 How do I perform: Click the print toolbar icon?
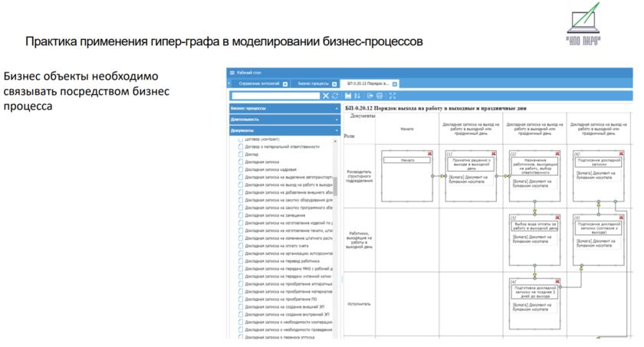click(x=380, y=96)
